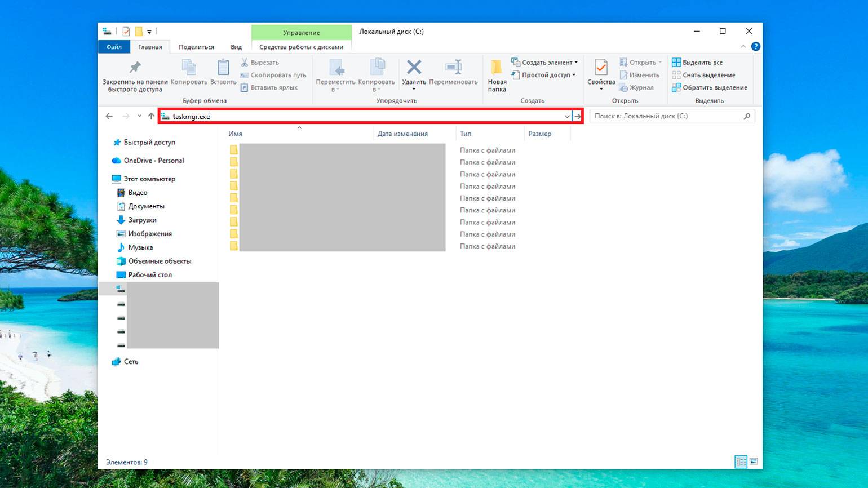Collapse the ribbon with chevron arrow
868x488 pixels.
tap(743, 47)
